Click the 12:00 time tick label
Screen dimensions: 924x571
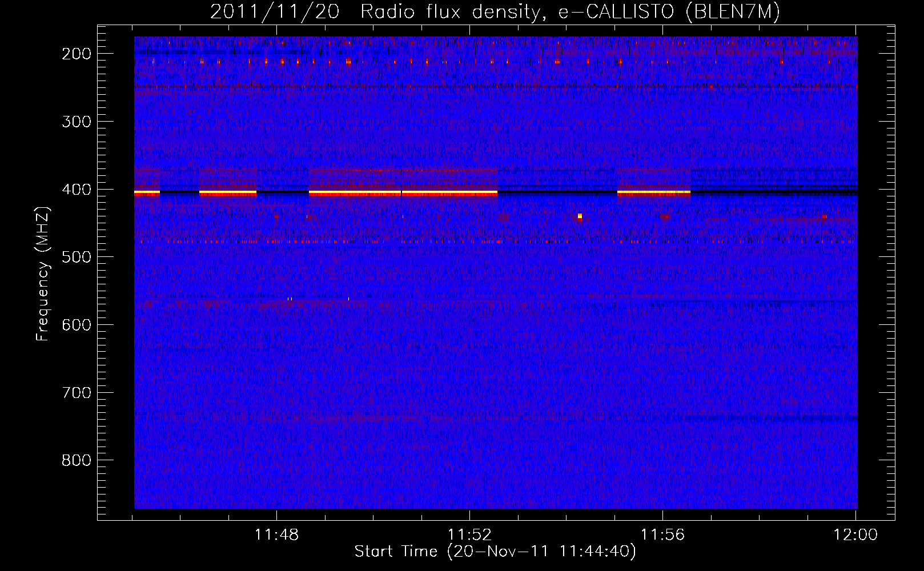pyautogui.click(x=855, y=535)
